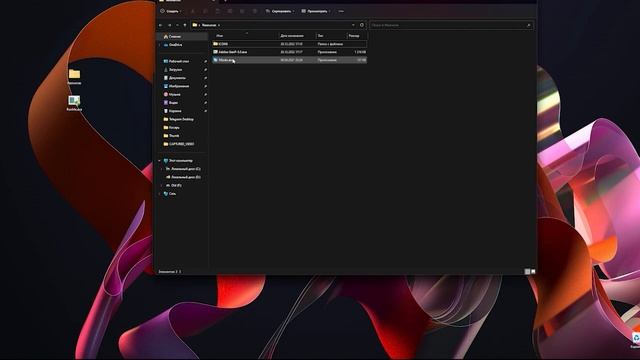Click the search box in Explorer
Image resolution: width=640 pixels, height=360 pixels.
pyautogui.click(x=451, y=25)
